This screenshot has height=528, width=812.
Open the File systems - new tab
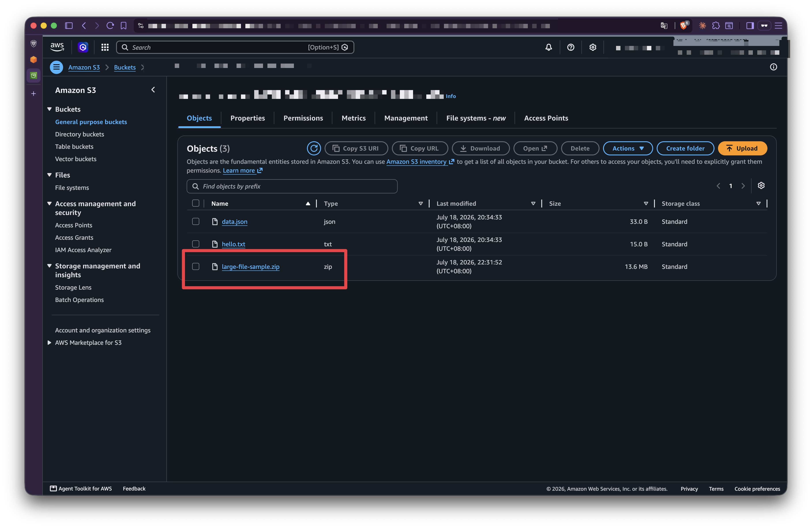coord(476,118)
